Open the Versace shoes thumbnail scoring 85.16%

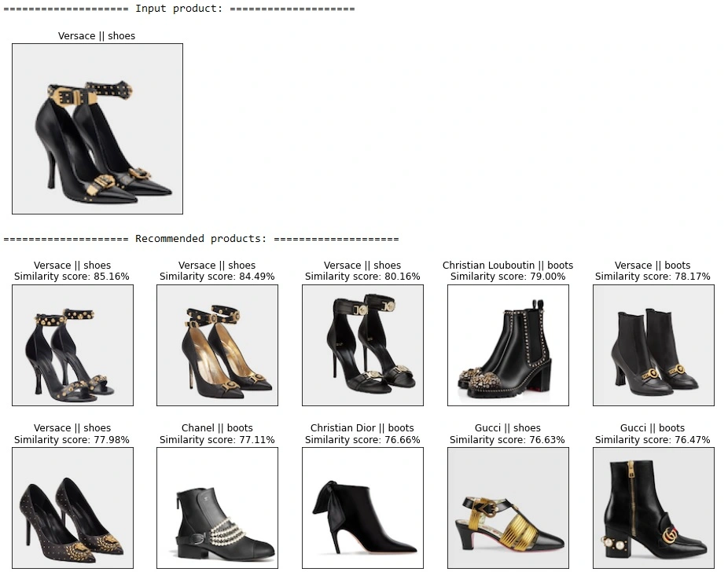click(72, 345)
